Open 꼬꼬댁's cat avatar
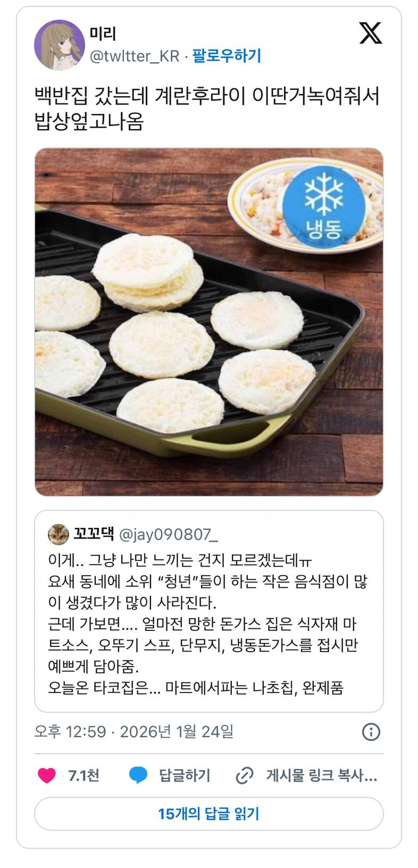Viewport: 418px width, 868px height. coord(59,534)
